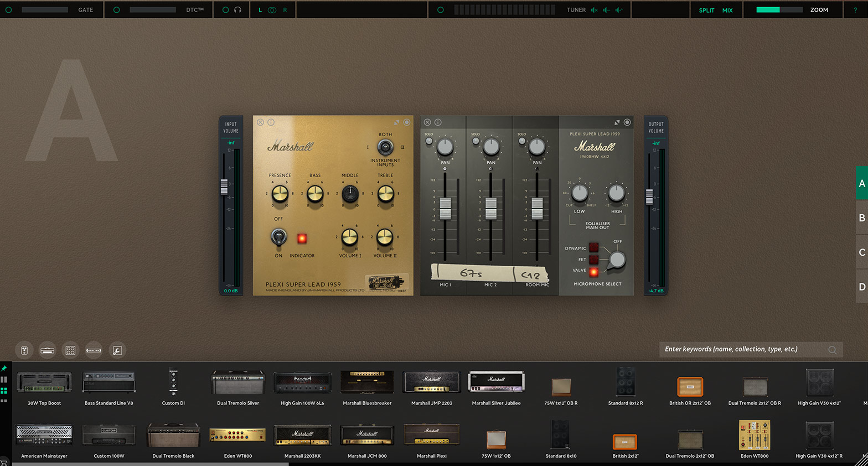Click the headphones icon in top bar
This screenshot has height=466, width=868.
click(x=237, y=10)
